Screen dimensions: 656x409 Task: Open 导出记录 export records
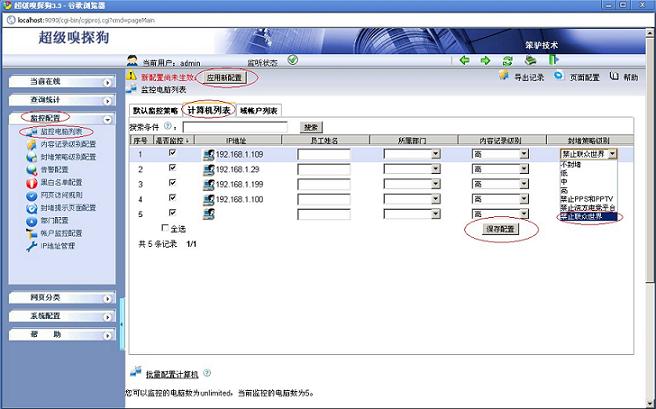coord(520,77)
